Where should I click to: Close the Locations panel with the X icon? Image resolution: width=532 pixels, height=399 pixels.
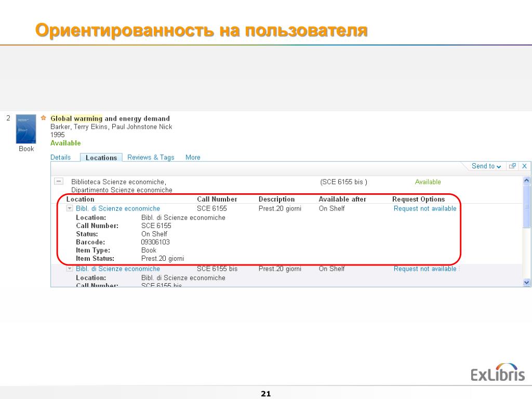(524, 166)
